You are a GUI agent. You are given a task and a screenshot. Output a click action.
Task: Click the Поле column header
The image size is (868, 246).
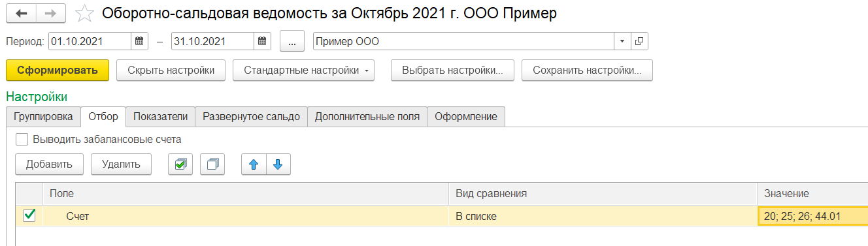(x=246, y=194)
